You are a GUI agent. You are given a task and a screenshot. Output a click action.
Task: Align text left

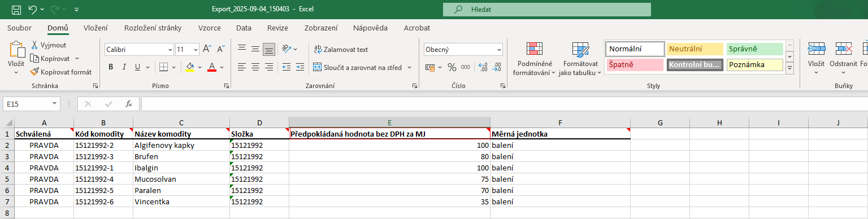point(242,67)
